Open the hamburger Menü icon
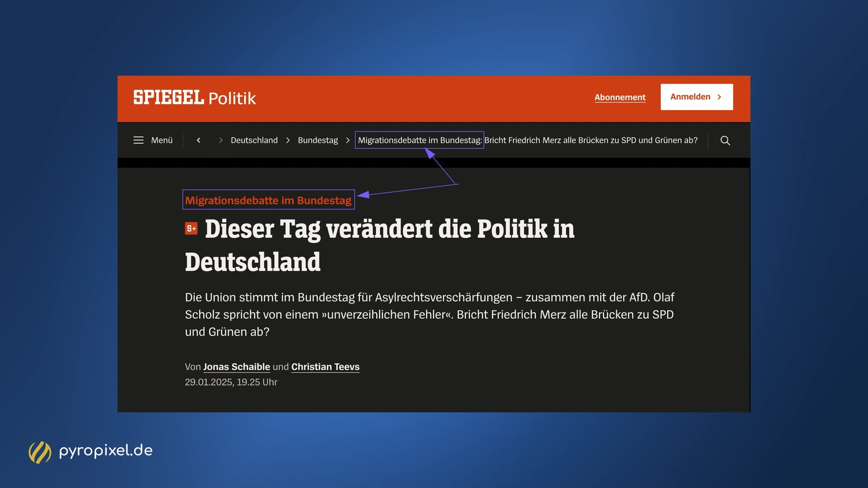868x488 pixels. [138, 140]
